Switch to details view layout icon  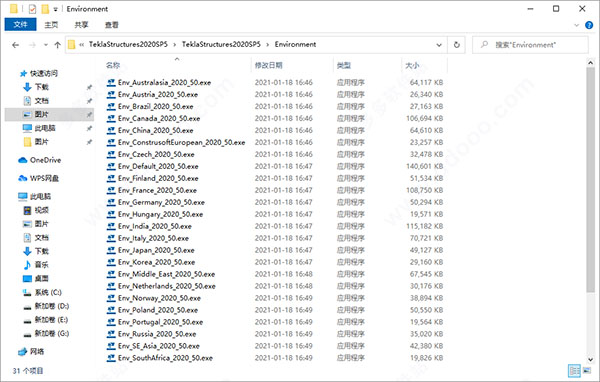click(x=574, y=371)
